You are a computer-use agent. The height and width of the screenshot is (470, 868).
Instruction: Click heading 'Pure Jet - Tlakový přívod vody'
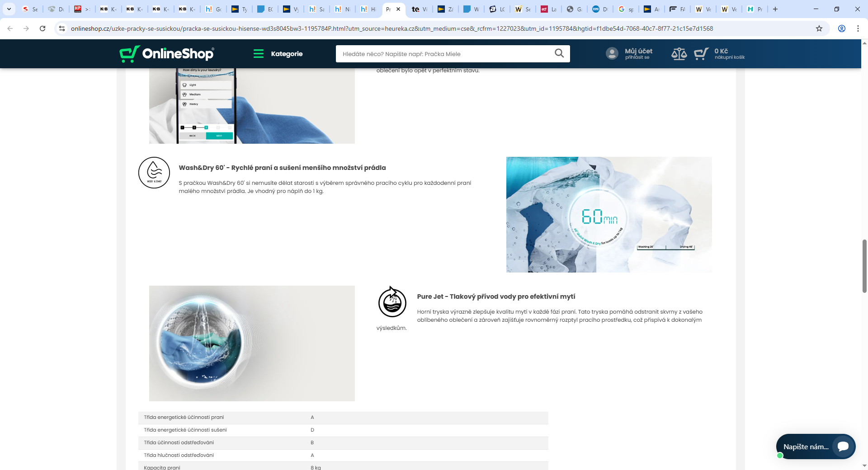[496, 296]
